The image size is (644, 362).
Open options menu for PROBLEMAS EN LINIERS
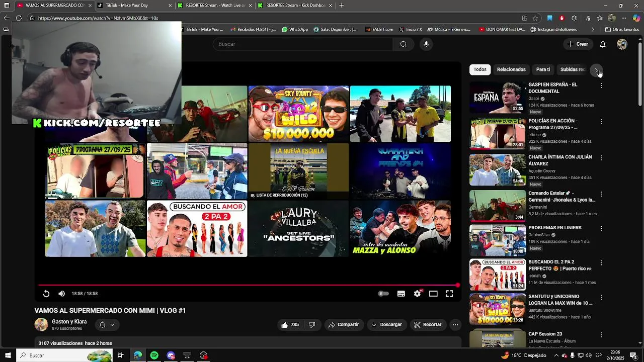coord(601,229)
